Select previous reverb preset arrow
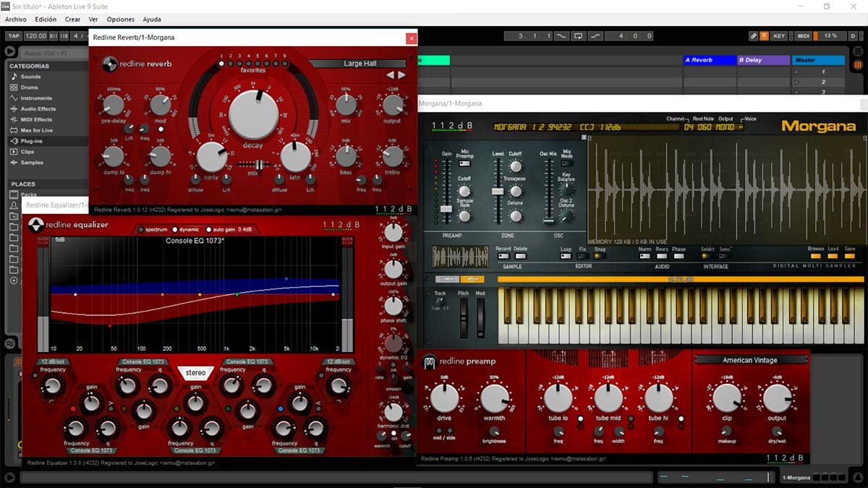The width and height of the screenshot is (868, 488). pyautogui.click(x=390, y=74)
